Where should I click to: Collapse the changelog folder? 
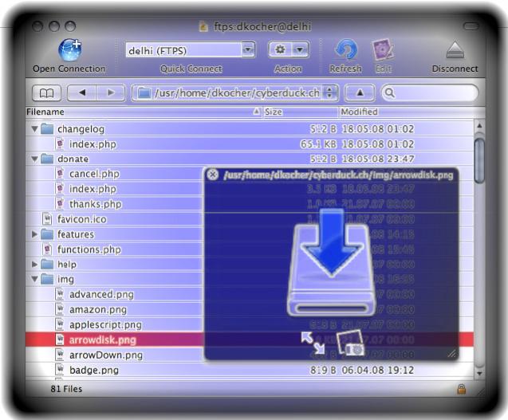[x=34, y=129]
